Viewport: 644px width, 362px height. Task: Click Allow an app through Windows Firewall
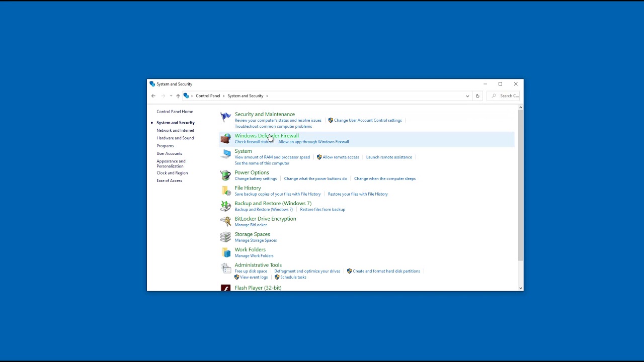pos(313,142)
